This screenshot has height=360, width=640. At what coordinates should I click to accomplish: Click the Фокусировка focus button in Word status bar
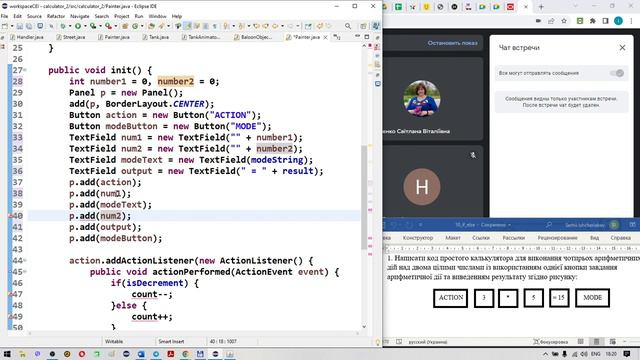click(x=551, y=342)
